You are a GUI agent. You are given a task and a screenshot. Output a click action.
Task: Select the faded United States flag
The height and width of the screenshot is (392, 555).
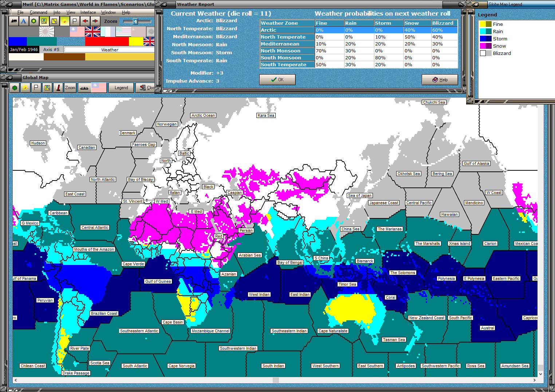tap(123, 32)
